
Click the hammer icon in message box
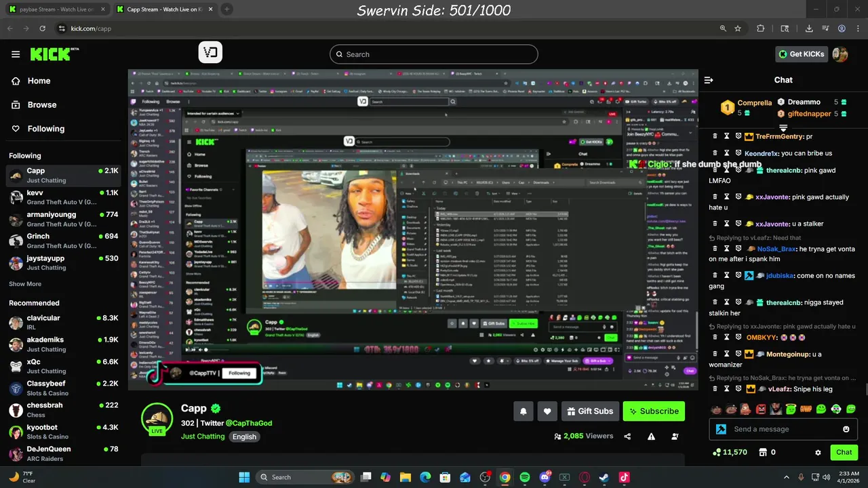pyautogui.click(x=721, y=429)
